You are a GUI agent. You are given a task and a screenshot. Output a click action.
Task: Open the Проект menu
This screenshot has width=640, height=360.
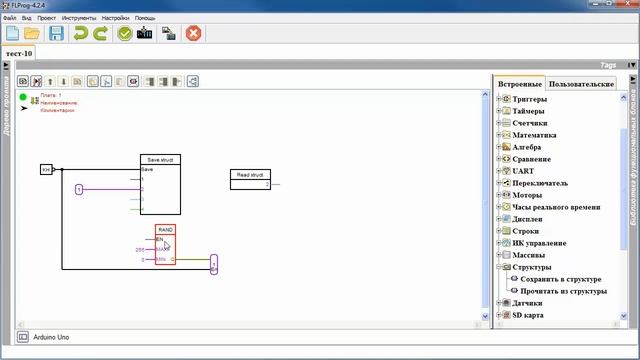pyautogui.click(x=47, y=18)
